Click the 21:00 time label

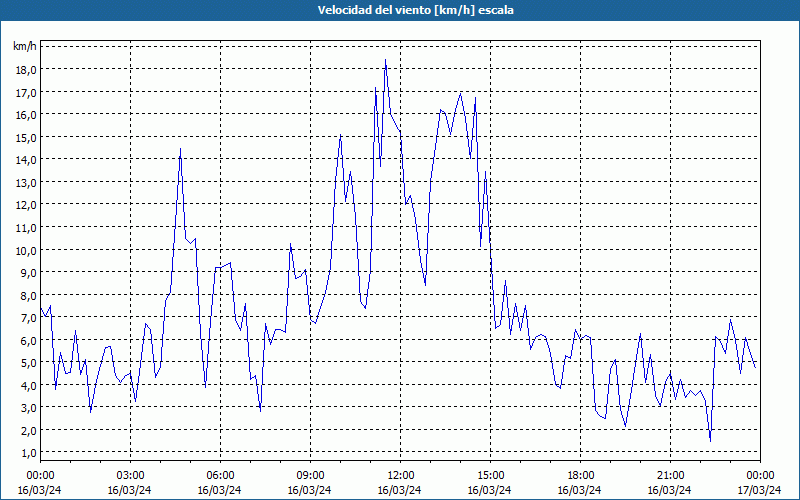(x=670, y=476)
